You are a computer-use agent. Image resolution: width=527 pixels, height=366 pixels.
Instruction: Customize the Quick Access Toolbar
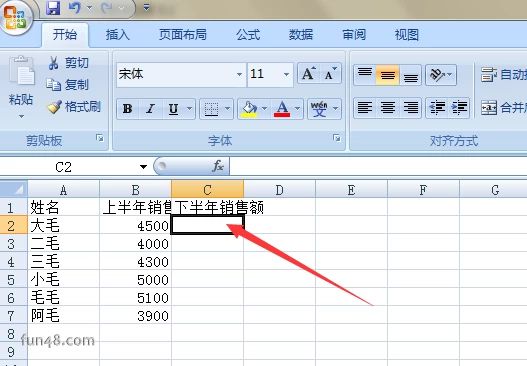pos(147,7)
